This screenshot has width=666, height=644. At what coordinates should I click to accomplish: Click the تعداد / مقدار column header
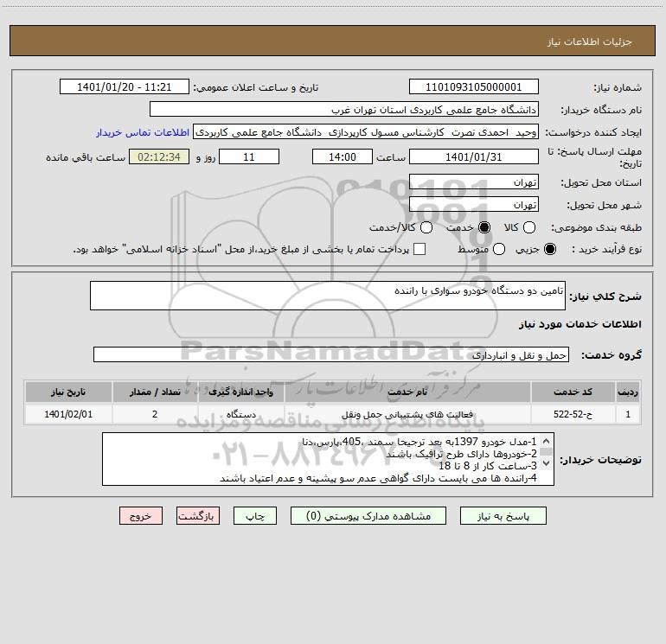tap(155, 392)
